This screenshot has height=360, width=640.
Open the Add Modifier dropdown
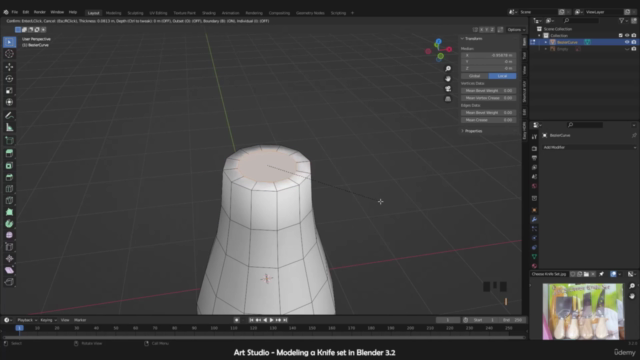point(589,147)
